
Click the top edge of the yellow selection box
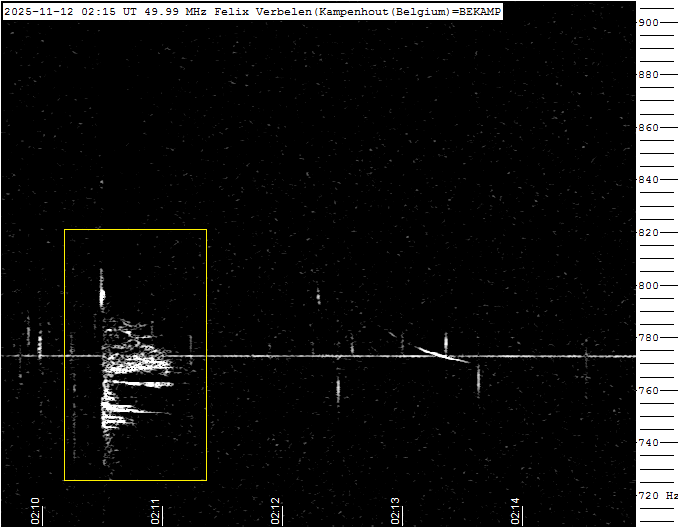[x=135, y=230]
